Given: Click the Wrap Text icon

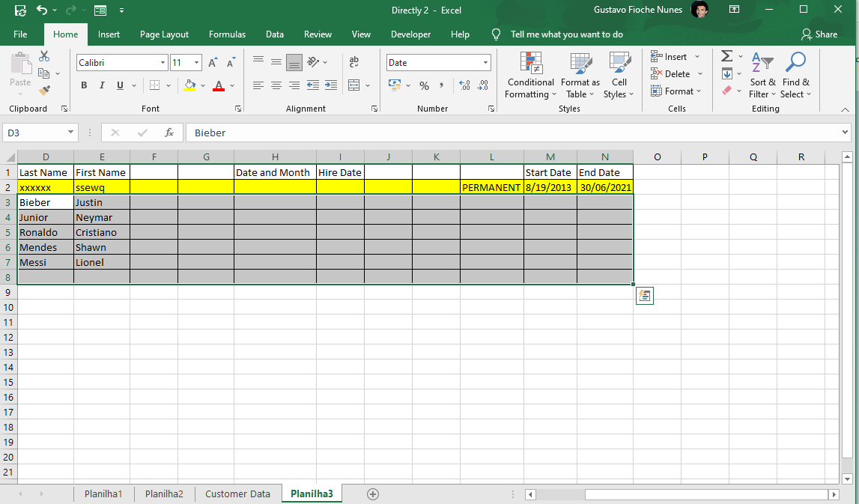Looking at the screenshot, I should (354, 62).
